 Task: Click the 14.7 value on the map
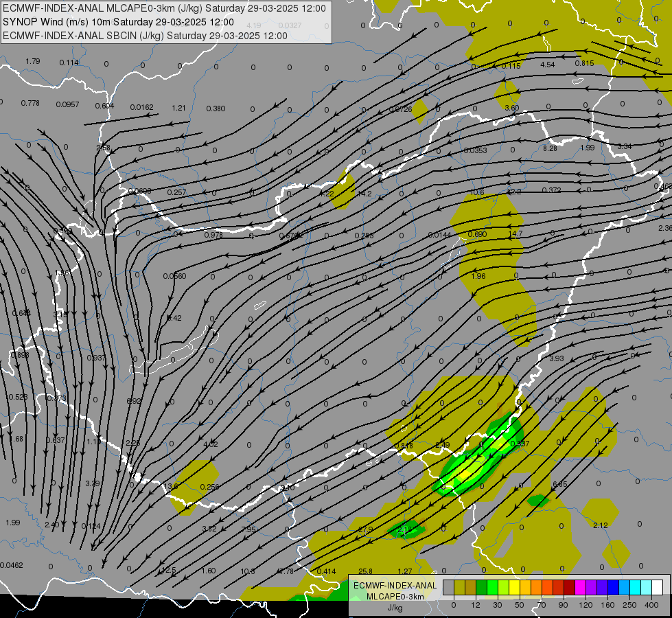[515, 233]
